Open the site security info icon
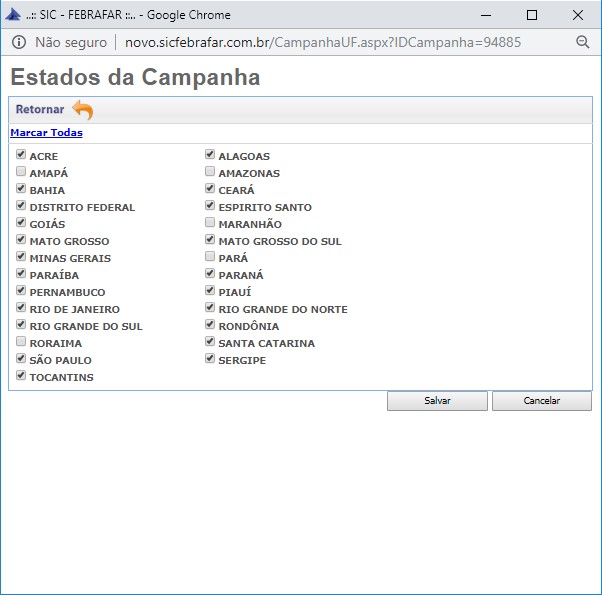The height and width of the screenshot is (595, 602). click(19, 43)
